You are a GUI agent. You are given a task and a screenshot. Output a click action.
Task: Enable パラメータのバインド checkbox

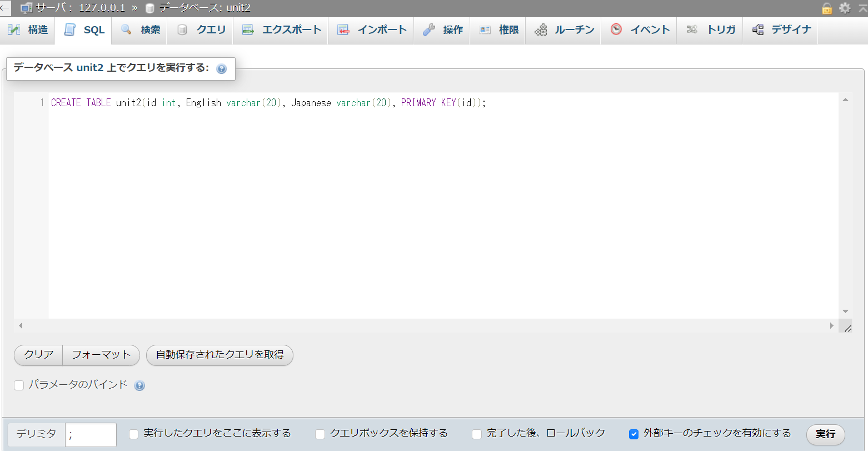click(19, 385)
